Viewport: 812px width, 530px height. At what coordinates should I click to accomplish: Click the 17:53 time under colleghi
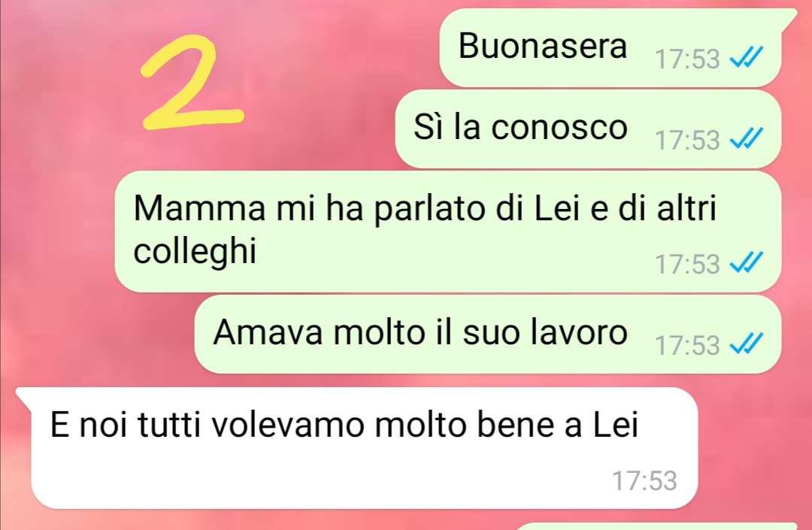(687, 264)
